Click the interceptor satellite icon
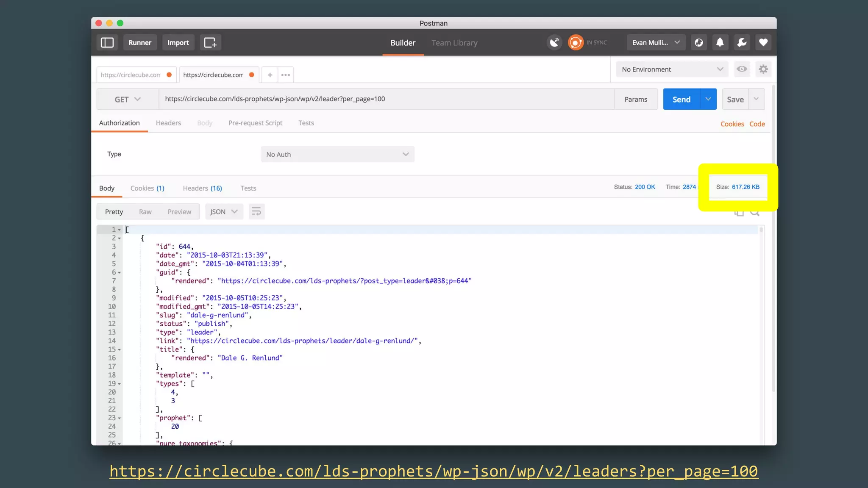This screenshot has width=868, height=488. (554, 42)
